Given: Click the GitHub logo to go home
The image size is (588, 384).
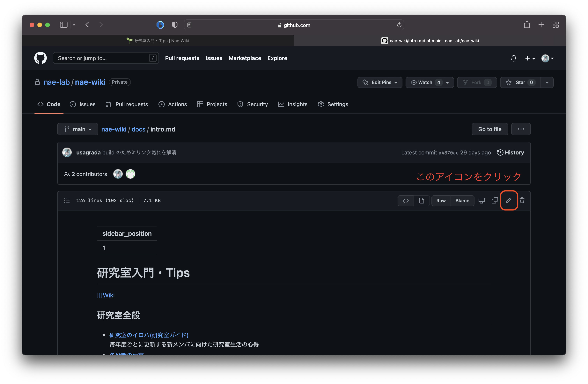Looking at the screenshot, I should pos(40,58).
